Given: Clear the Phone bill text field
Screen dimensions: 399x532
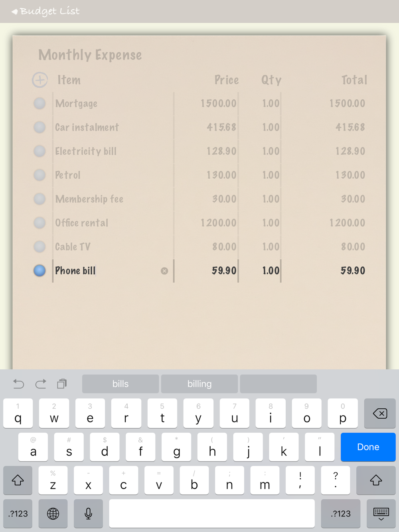Looking at the screenshot, I should pos(164,271).
